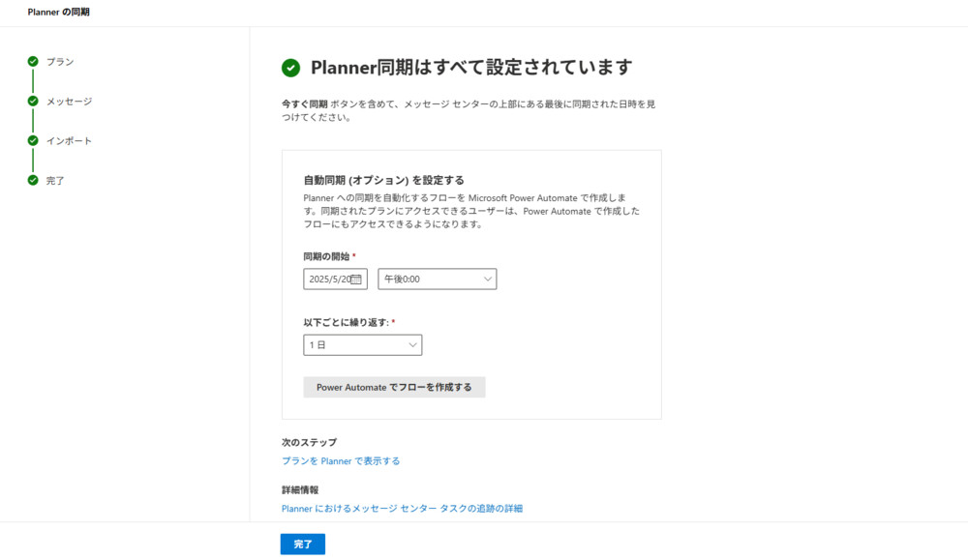Open the 1 日 repeat interval dropdown
Screen dimensions: 968x560
pos(363,345)
